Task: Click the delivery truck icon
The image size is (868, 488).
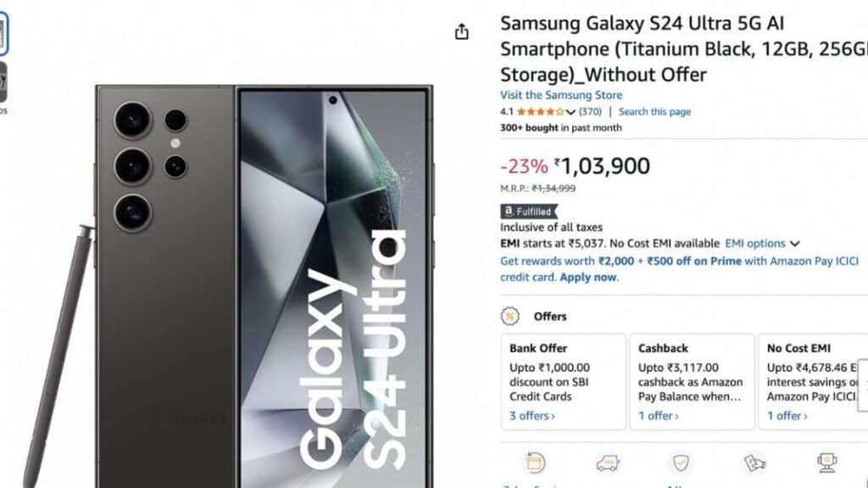Action: 607,463
